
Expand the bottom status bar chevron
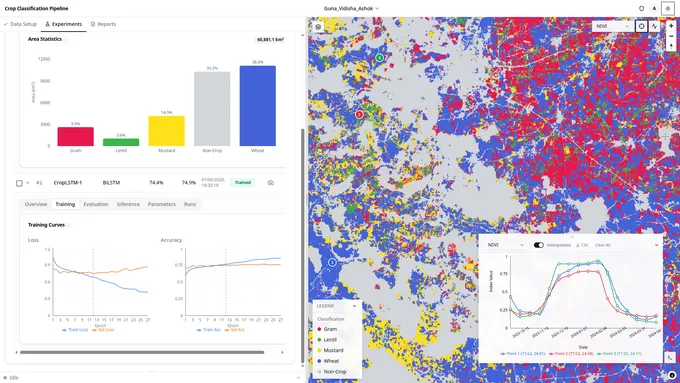[298, 378]
